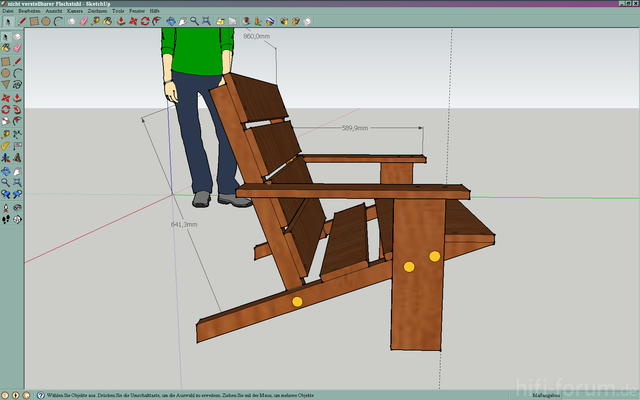Activate the magnifier Zoom tool in top toolbar
The image size is (640, 400).
(194, 20)
